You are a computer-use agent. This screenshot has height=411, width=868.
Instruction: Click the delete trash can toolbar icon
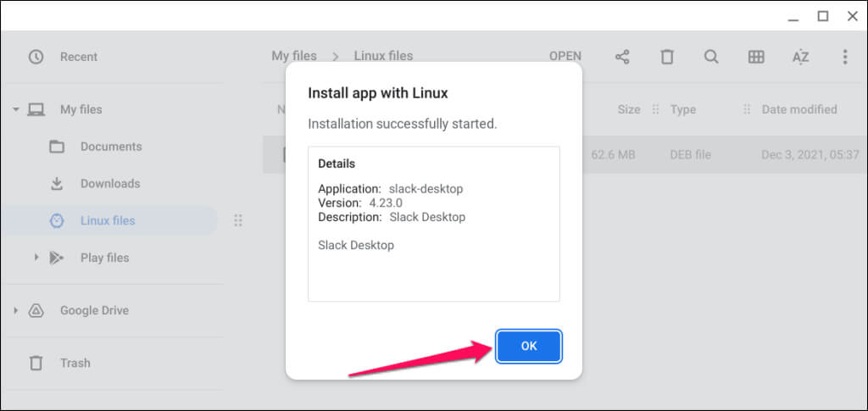667,57
